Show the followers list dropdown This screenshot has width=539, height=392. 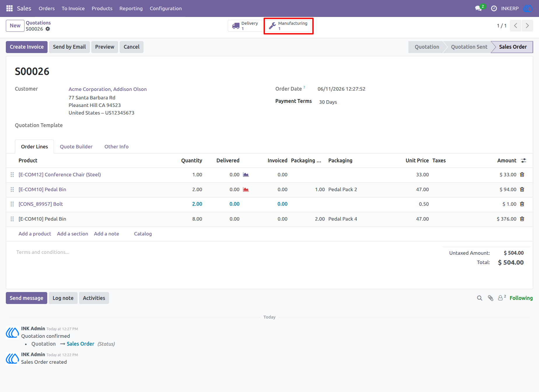tap(502, 298)
